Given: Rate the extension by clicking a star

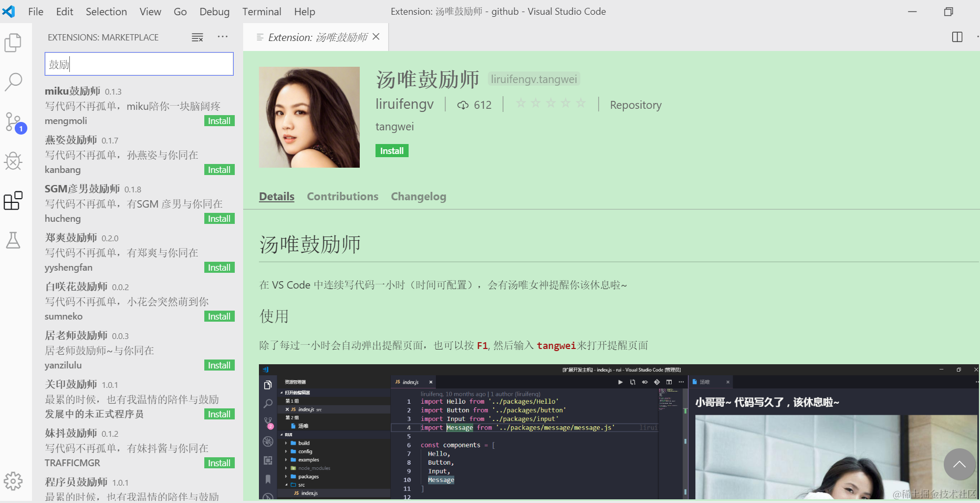Looking at the screenshot, I should (551, 103).
